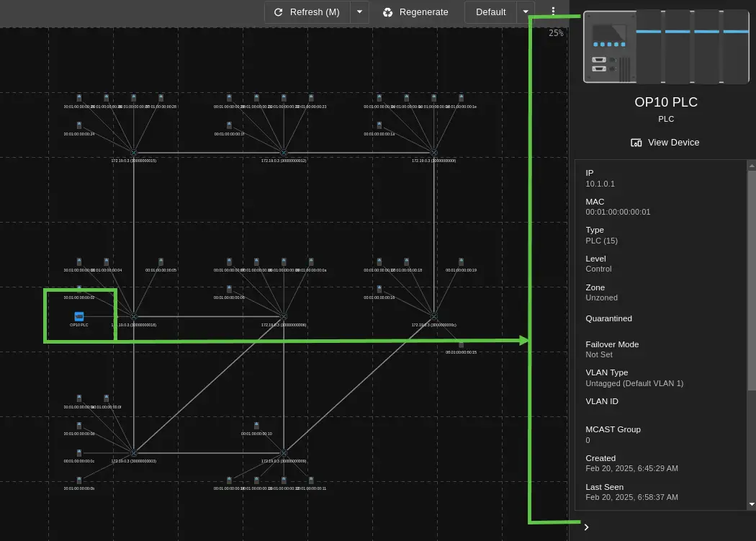This screenshot has width=756, height=541.
Task: Select the OP10 PLC node on the map
Action: click(79, 316)
